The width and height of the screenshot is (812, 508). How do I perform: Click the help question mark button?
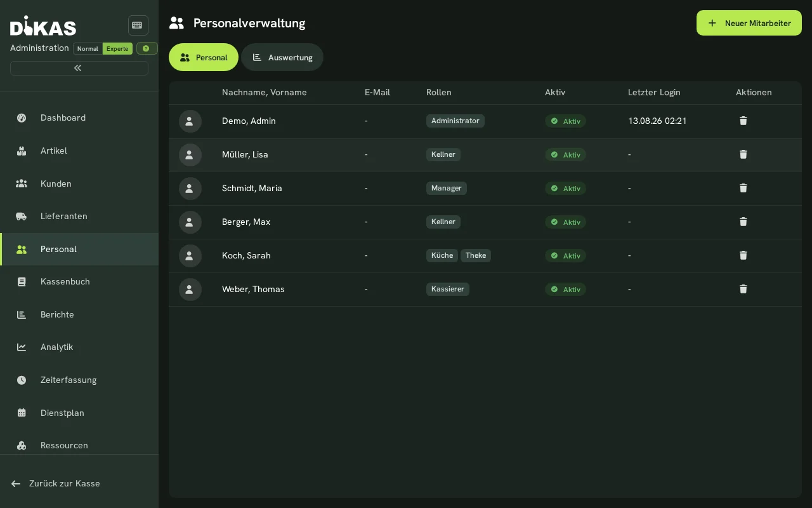pyautogui.click(x=147, y=48)
